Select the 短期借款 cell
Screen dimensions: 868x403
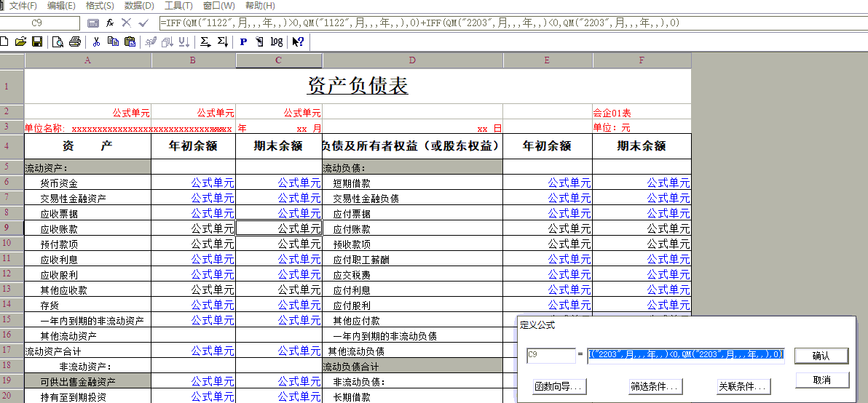(x=412, y=183)
